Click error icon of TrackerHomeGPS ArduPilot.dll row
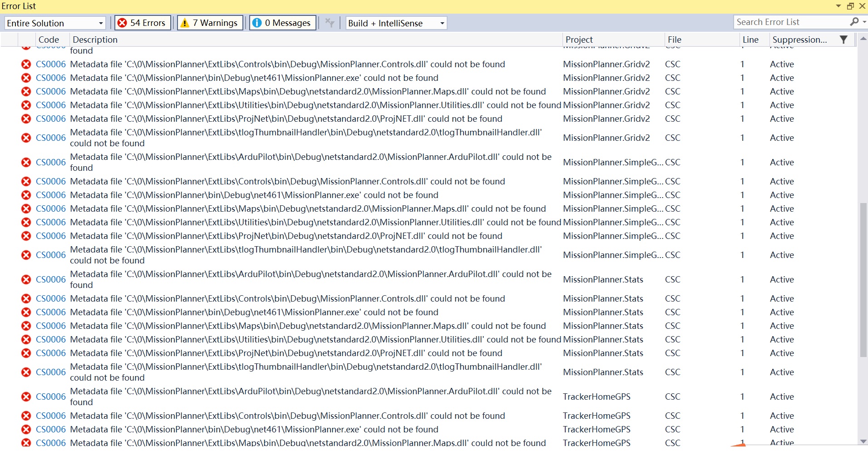 coord(26,397)
